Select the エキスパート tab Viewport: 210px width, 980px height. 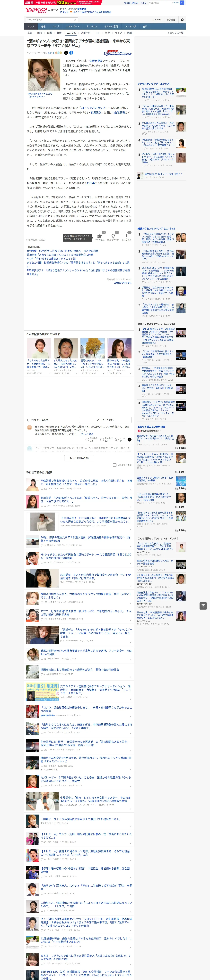[72, 27]
